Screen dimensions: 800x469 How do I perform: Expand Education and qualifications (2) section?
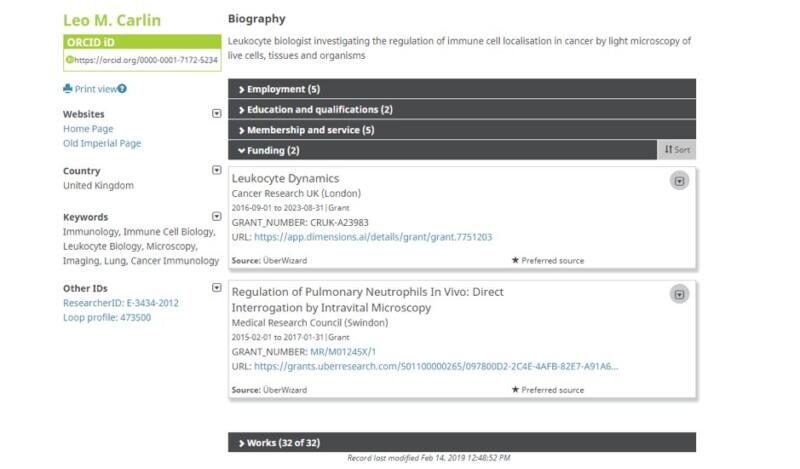pos(314,110)
